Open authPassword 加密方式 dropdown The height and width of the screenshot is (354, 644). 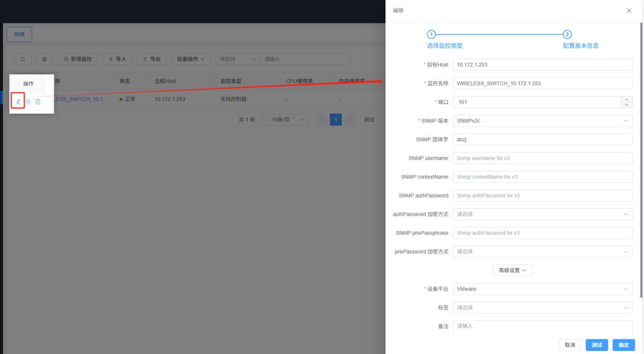coord(542,214)
